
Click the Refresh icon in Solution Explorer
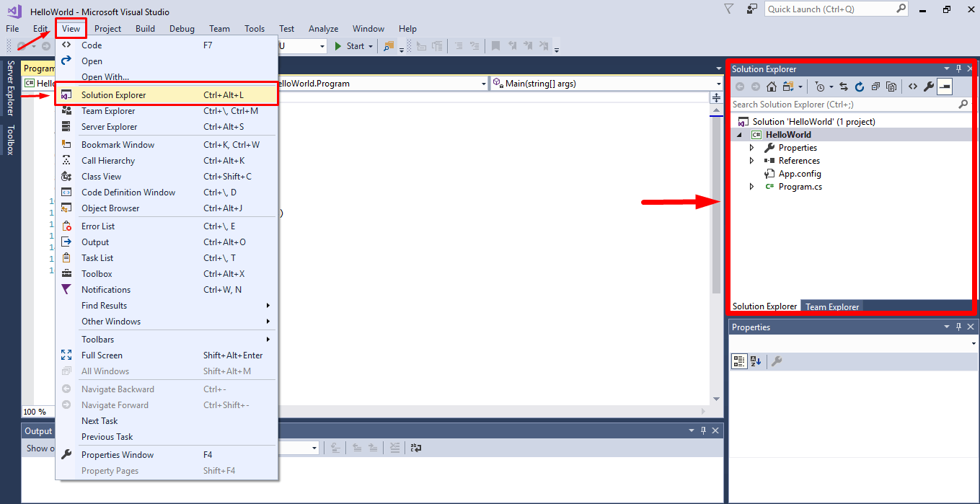[x=859, y=87]
